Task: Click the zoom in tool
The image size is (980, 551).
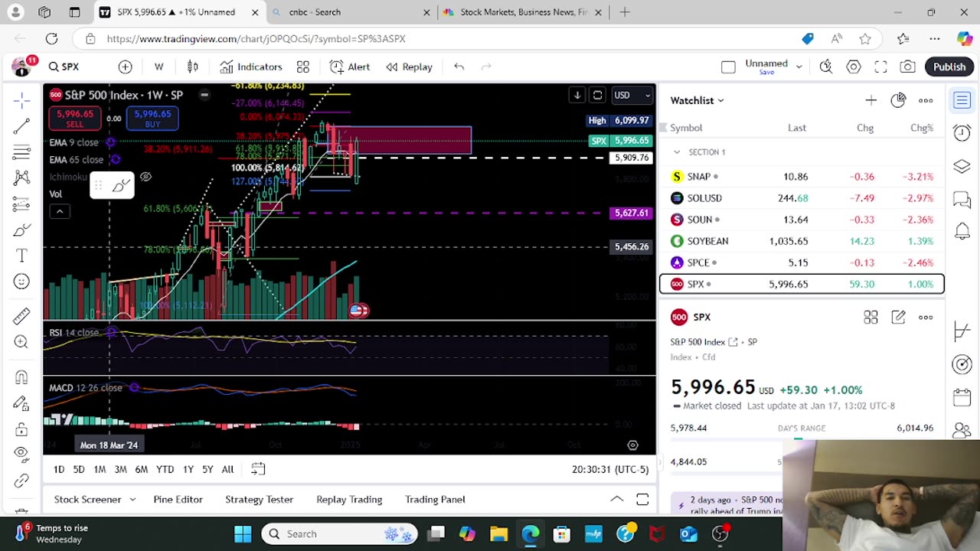Action: click(21, 341)
